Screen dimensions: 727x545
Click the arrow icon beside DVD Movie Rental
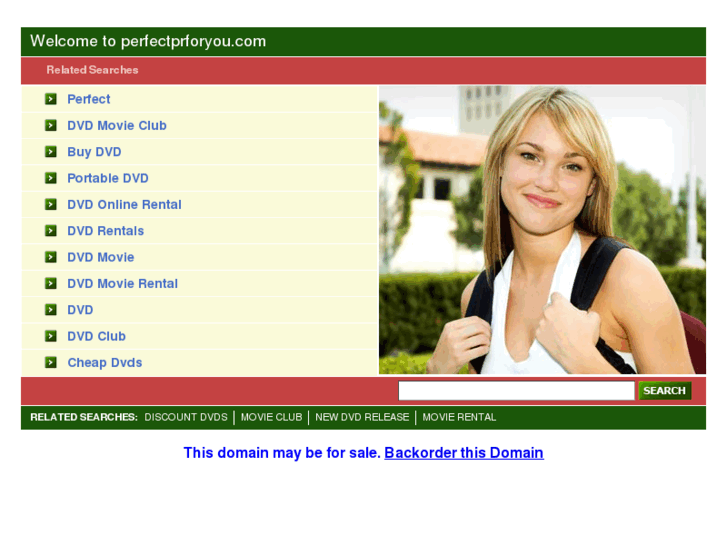[51, 283]
